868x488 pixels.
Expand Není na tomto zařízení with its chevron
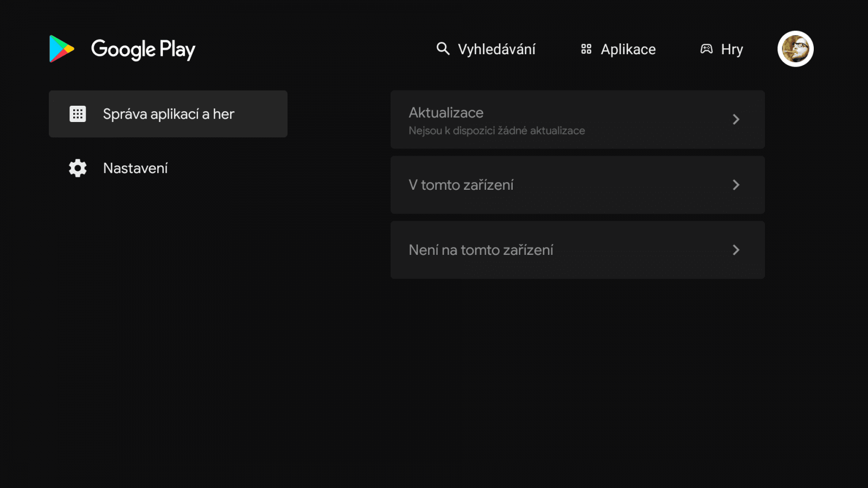pyautogui.click(x=736, y=250)
